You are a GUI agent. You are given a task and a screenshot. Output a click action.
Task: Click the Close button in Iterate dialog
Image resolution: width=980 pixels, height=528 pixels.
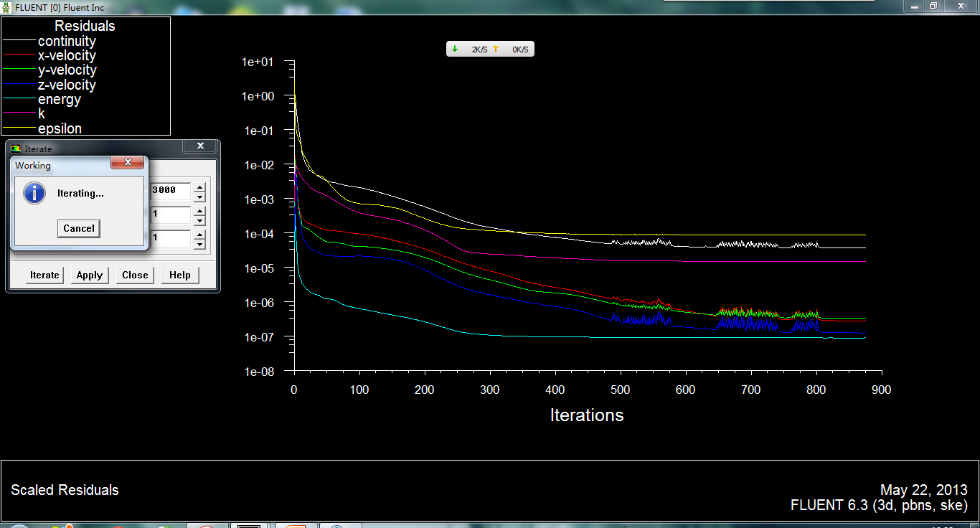[x=135, y=275]
